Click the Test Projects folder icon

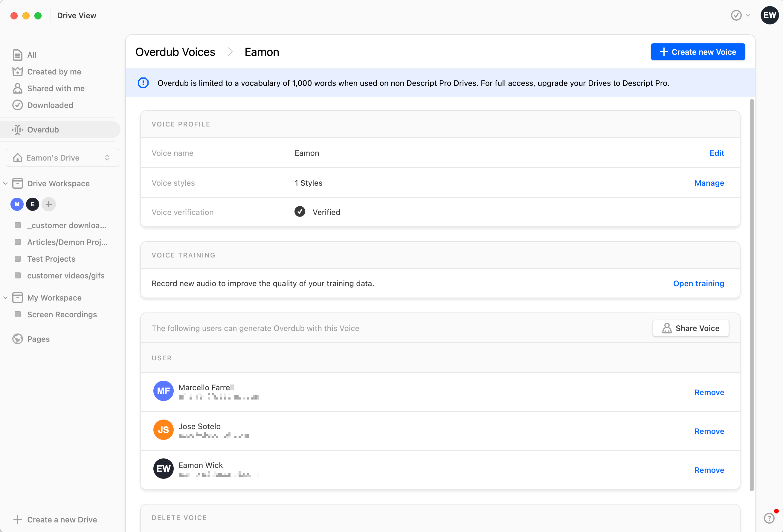tap(18, 259)
